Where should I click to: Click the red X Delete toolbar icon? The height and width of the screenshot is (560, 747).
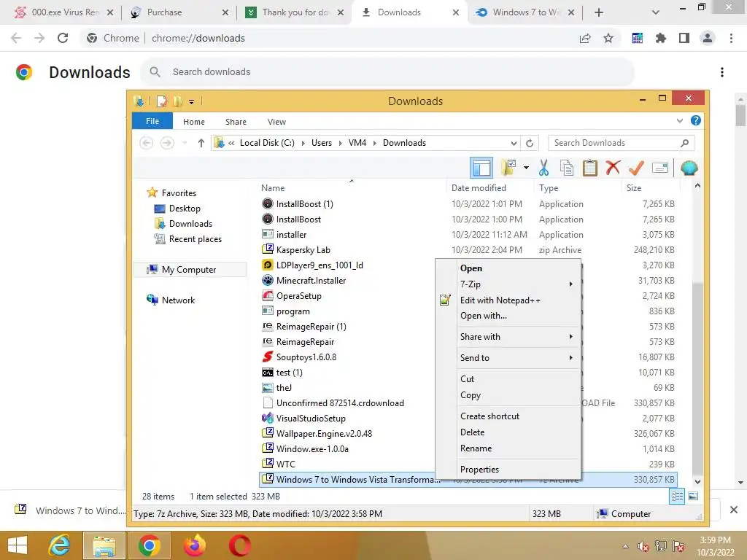point(613,168)
